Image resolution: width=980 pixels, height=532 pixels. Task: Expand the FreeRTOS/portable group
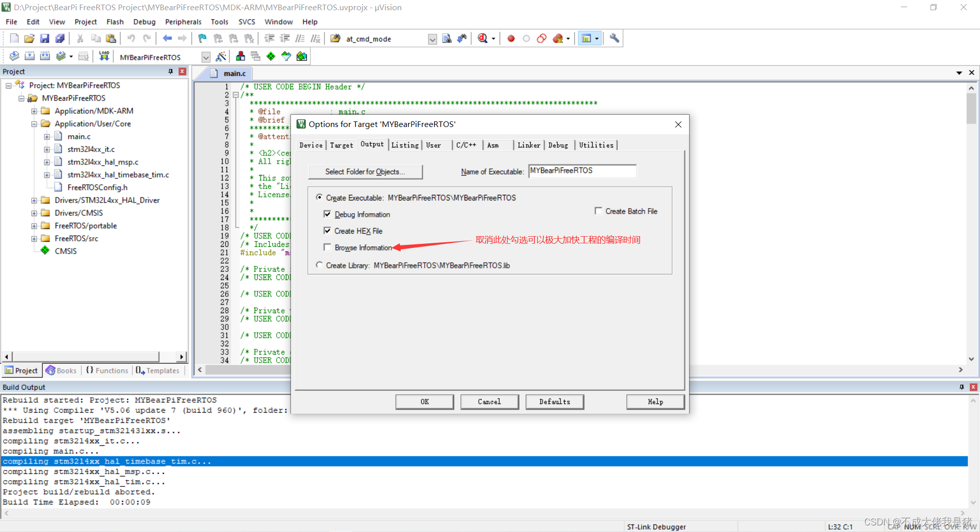(34, 226)
